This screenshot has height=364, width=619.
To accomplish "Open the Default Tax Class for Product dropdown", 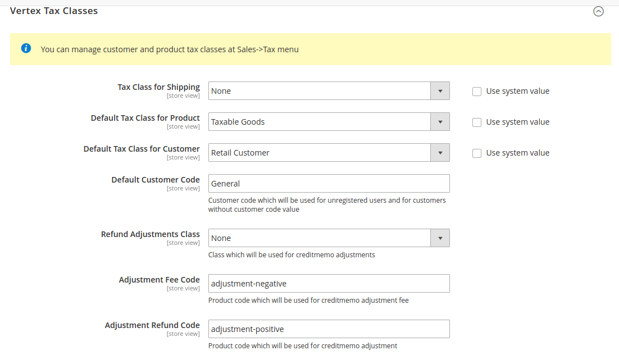I will pos(440,121).
